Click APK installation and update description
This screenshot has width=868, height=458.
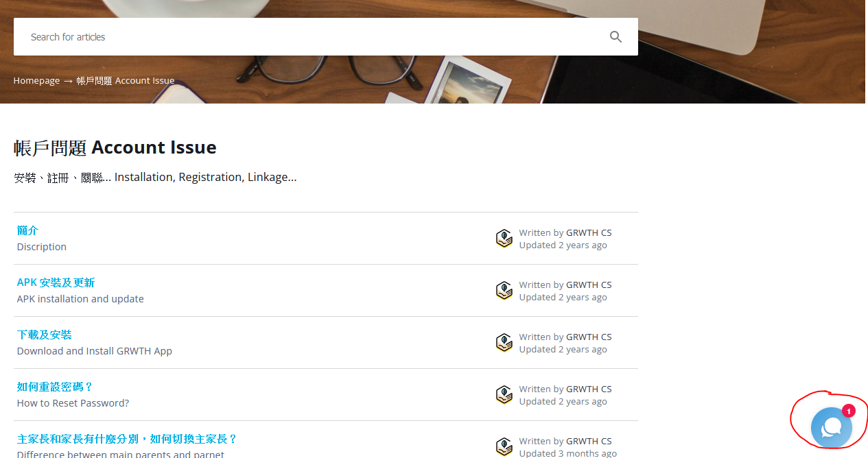[x=80, y=299]
